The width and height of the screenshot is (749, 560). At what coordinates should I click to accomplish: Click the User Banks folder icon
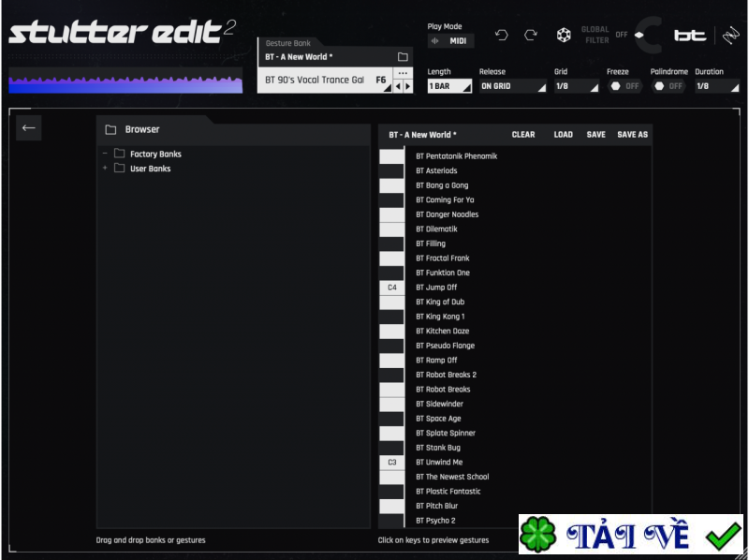(120, 169)
